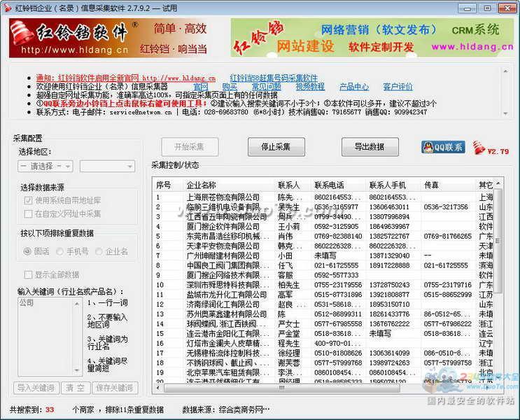This screenshot has height=420, width=520.
Task: Click the 保存关键词 button
Action: (x=115, y=388)
